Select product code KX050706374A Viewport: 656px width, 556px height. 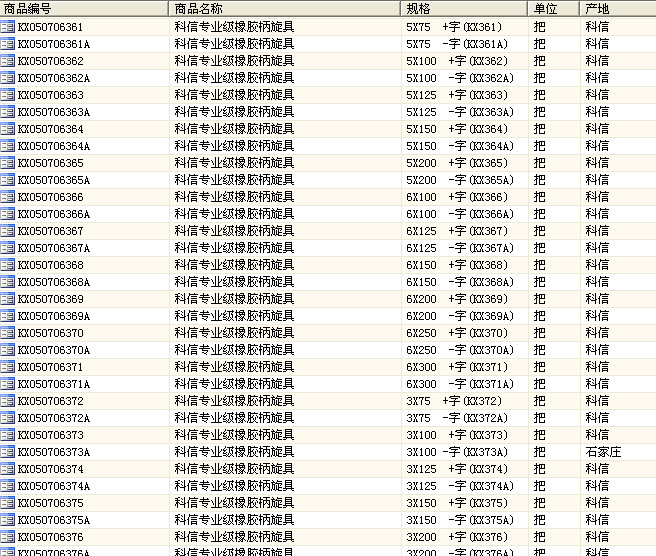pos(54,486)
